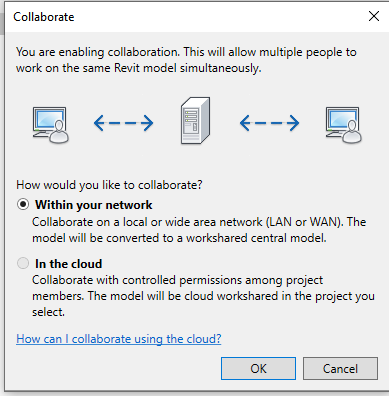
Task: Click 'How would you like to collaborate?' prompt
Action: pos(109,185)
